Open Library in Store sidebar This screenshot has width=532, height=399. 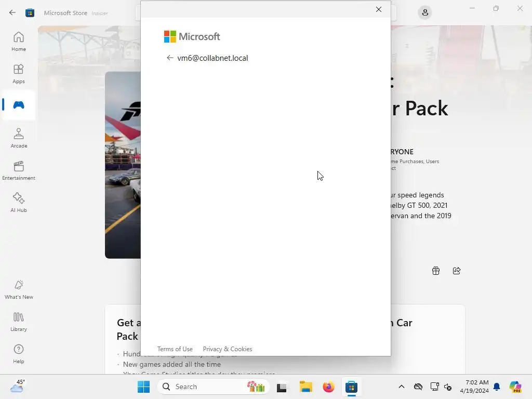point(19,322)
